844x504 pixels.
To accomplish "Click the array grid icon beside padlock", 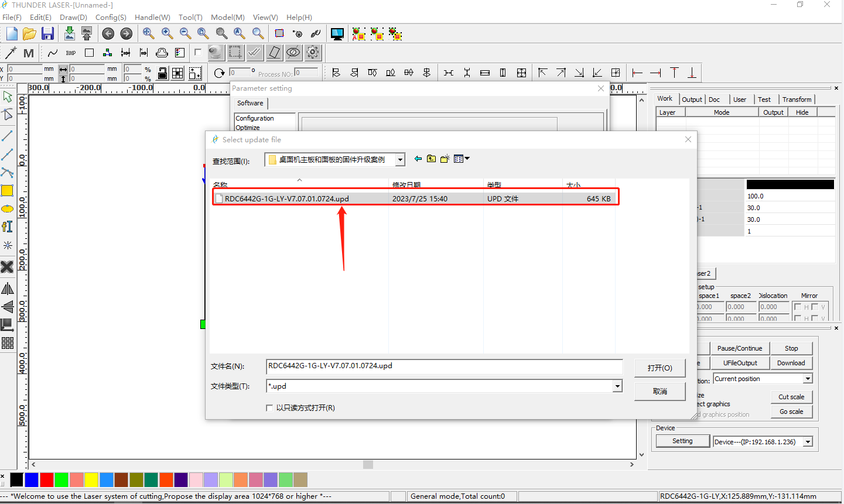I will click(x=177, y=73).
